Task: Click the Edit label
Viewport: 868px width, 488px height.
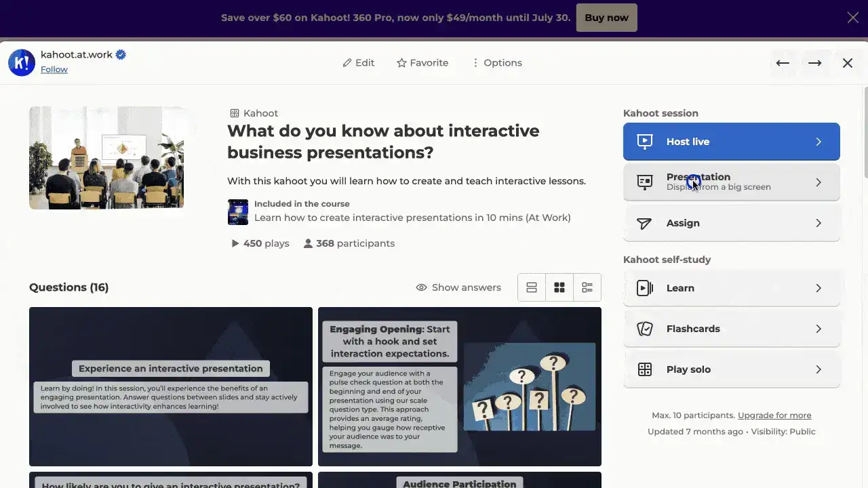Action: [365, 62]
